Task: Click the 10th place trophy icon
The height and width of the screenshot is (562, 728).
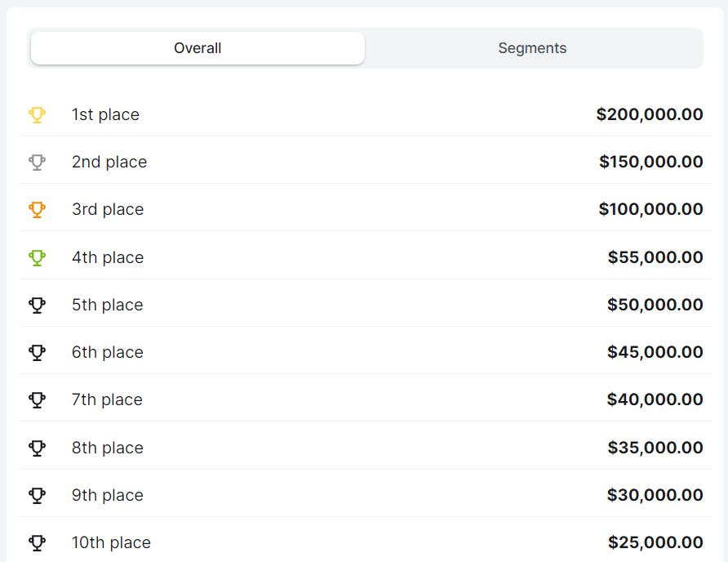Action: point(38,542)
